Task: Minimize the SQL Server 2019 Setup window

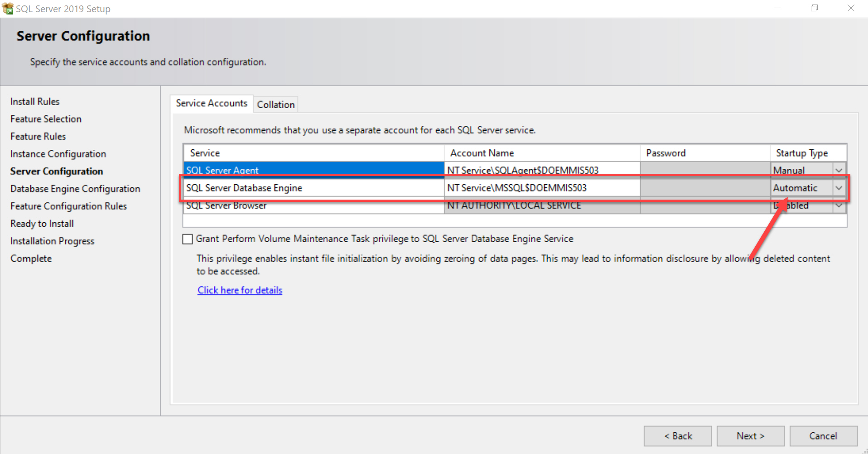Action: coord(778,8)
